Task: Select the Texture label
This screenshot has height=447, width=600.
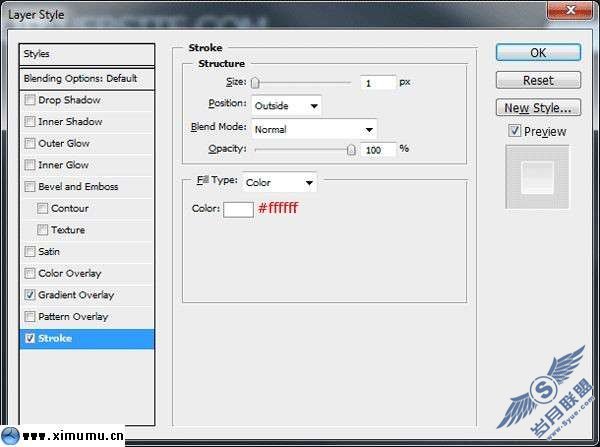Action: pyautogui.click(x=68, y=230)
